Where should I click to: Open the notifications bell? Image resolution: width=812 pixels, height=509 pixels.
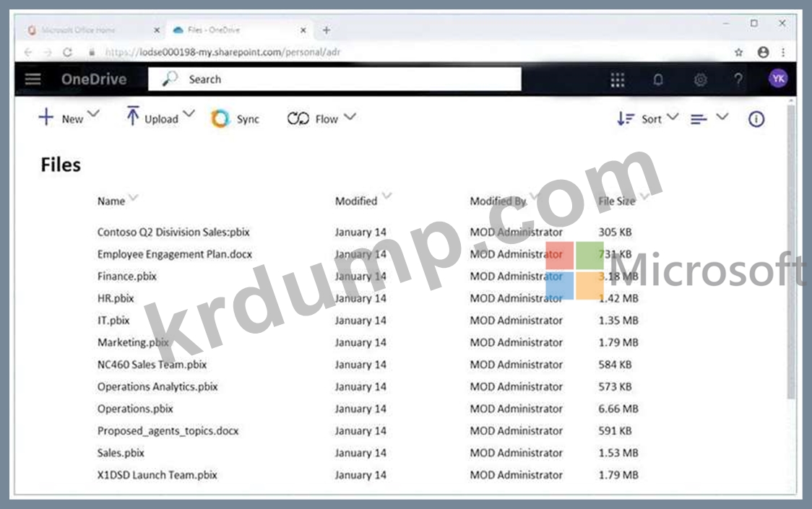pos(657,79)
